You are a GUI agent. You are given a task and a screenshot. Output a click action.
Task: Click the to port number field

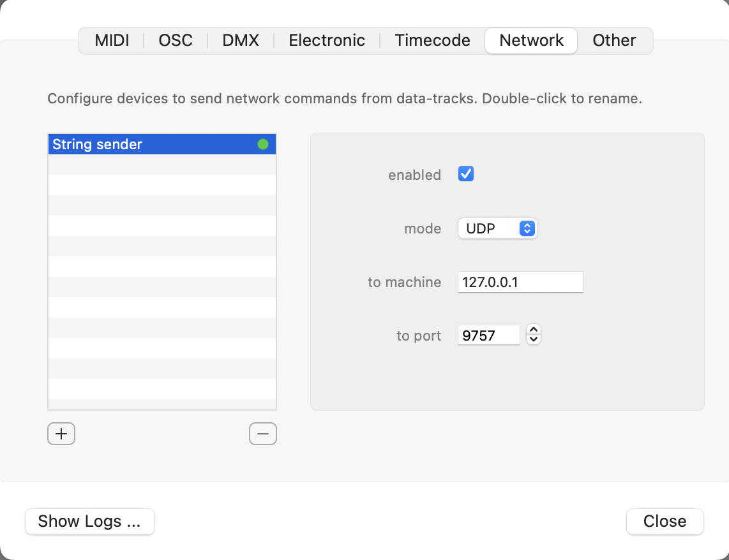pyautogui.click(x=488, y=335)
